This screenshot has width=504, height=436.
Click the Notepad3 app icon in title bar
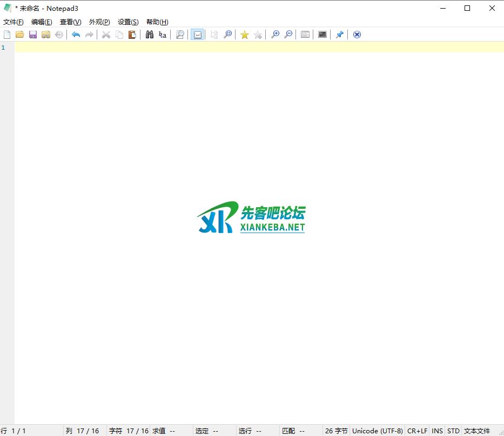coord(8,8)
